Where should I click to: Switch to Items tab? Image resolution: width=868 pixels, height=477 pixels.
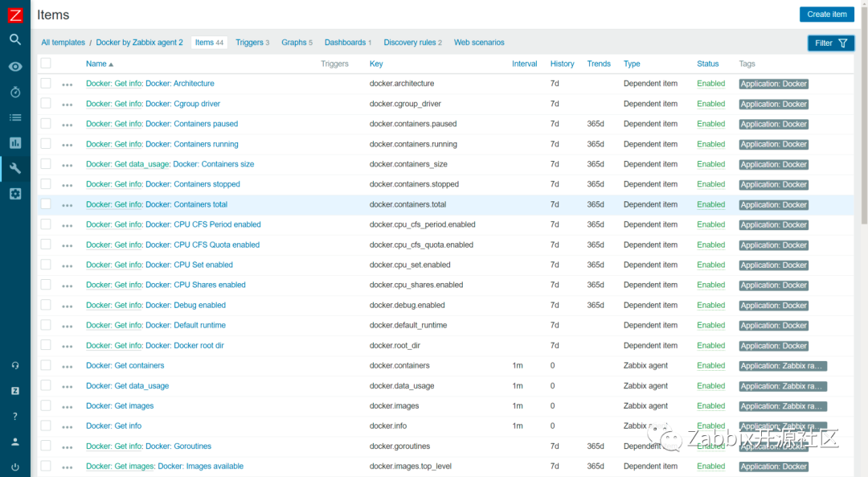[209, 42]
